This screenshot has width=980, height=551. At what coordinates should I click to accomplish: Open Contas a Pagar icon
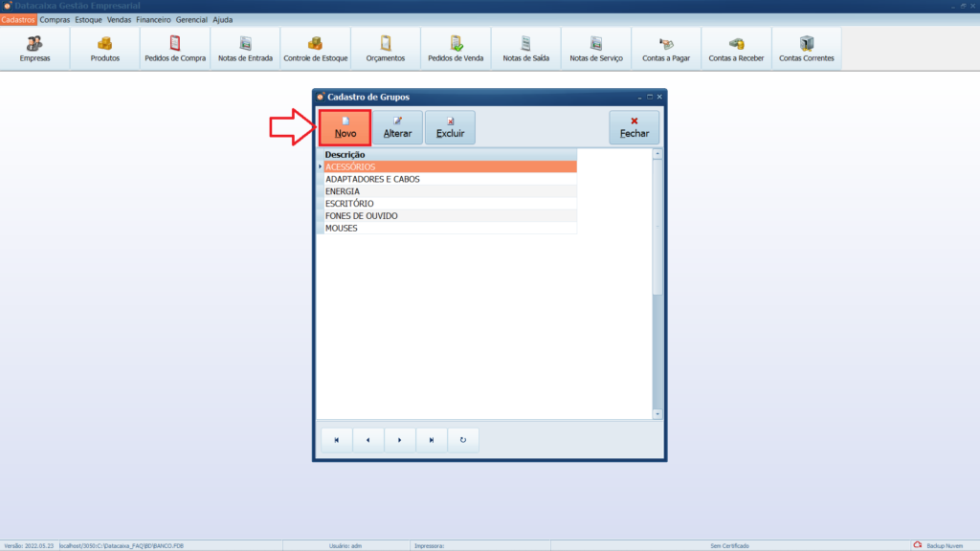[x=666, y=48]
